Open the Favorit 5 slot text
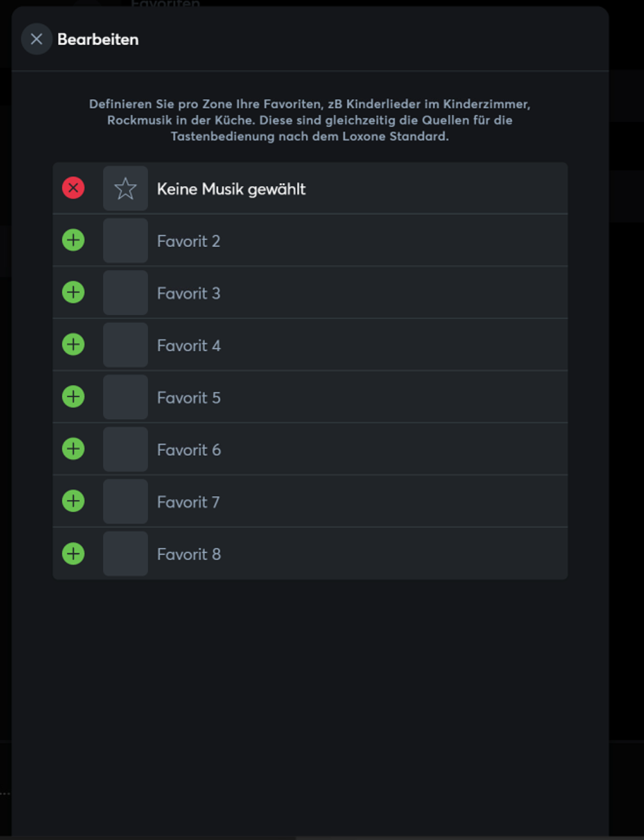Image resolution: width=644 pixels, height=840 pixels. (x=189, y=397)
